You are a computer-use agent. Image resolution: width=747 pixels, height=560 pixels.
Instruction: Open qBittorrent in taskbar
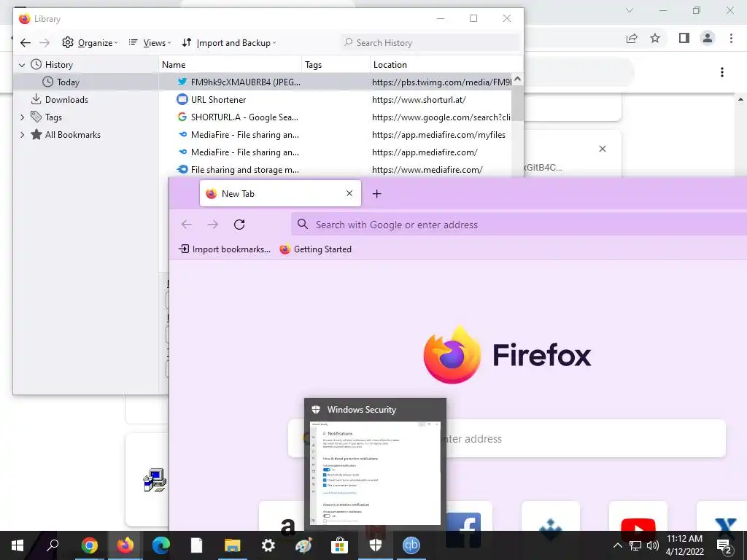pyautogui.click(x=411, y=545)
